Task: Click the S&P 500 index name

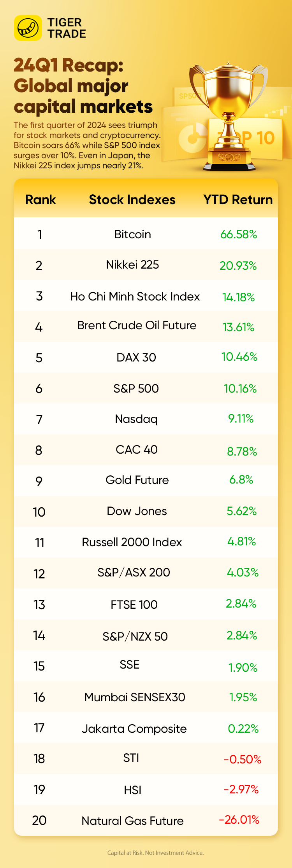Action: 136,388
